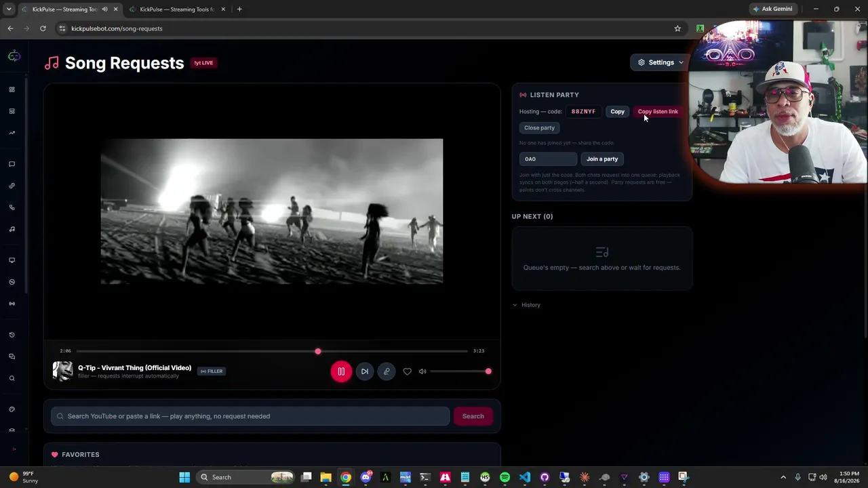
Task: Open the KickPulse logo in sidebar
Action: [14, 56]
